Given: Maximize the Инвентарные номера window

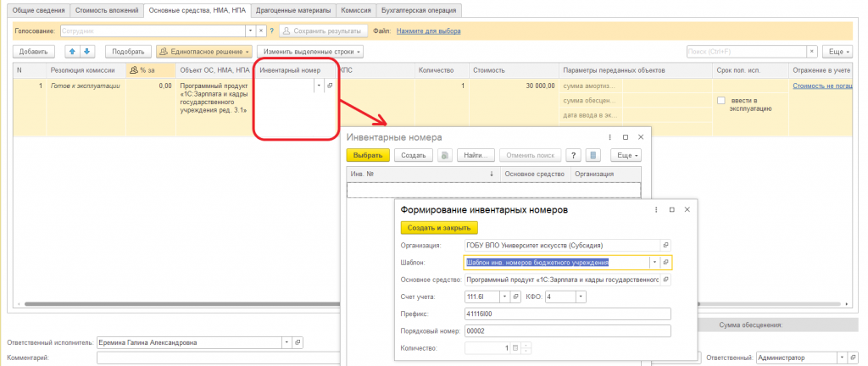Looking at the screenshot, I should 626,137.
